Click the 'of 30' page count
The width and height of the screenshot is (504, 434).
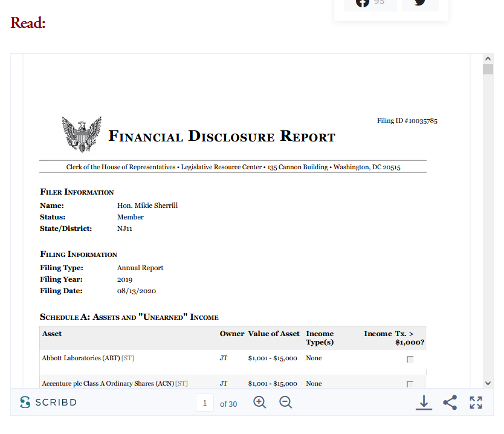coord(228,404)
